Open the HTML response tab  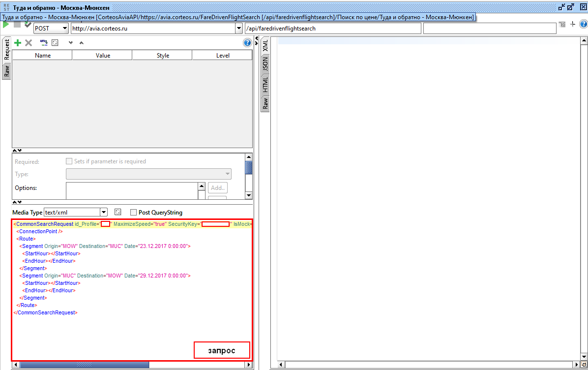[x=265, y=85]
